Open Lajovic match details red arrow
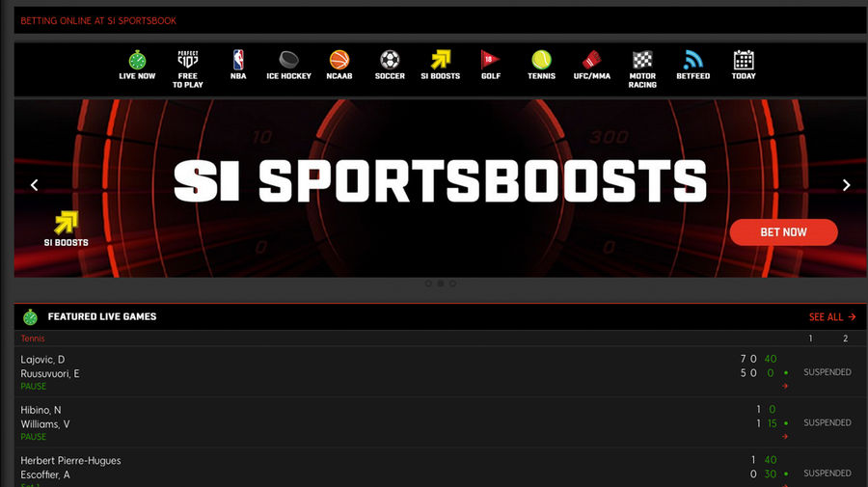The height and width of the screenshot is (487, 868). 785,386
